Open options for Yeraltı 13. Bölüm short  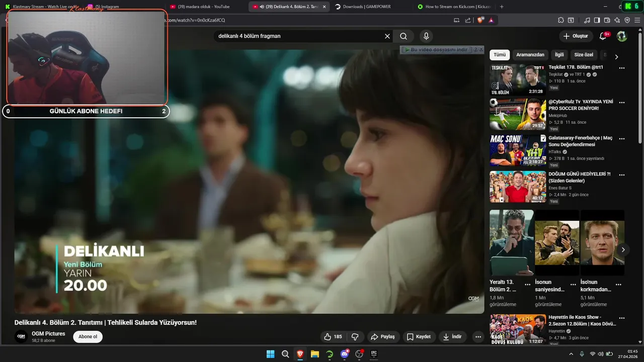click(x=528, y=285)
